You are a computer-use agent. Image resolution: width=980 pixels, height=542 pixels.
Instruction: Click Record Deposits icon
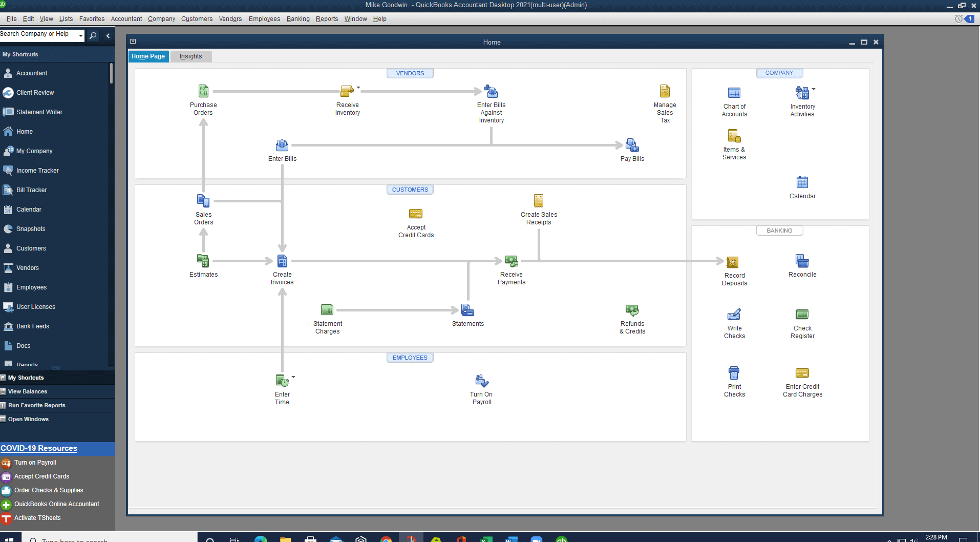tap(733, 262)
